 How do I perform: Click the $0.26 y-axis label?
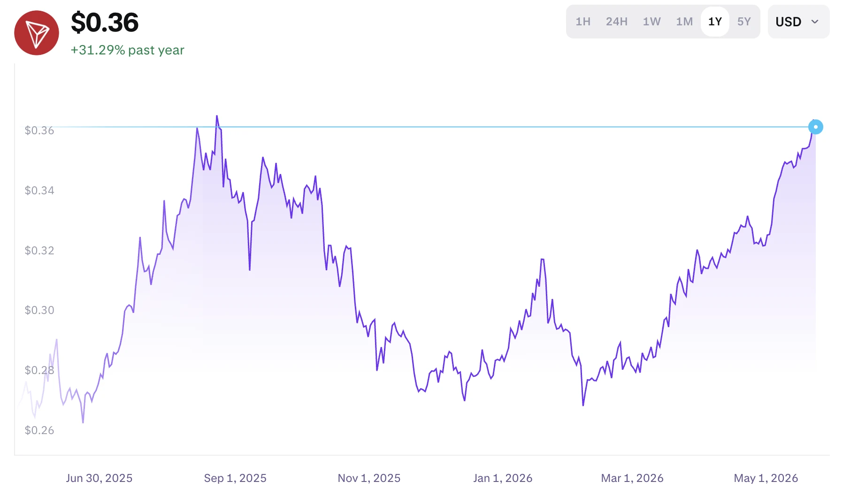pyautogui.click(x=39, y=430)
